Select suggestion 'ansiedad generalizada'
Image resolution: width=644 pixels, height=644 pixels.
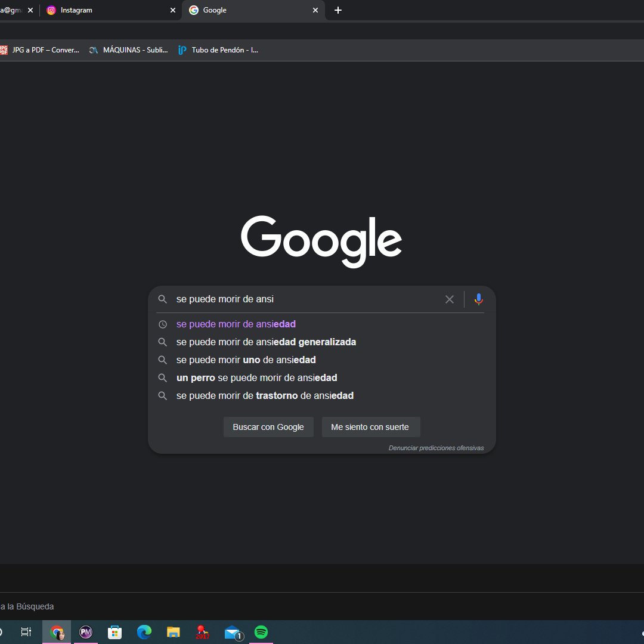tap(321, 342)
